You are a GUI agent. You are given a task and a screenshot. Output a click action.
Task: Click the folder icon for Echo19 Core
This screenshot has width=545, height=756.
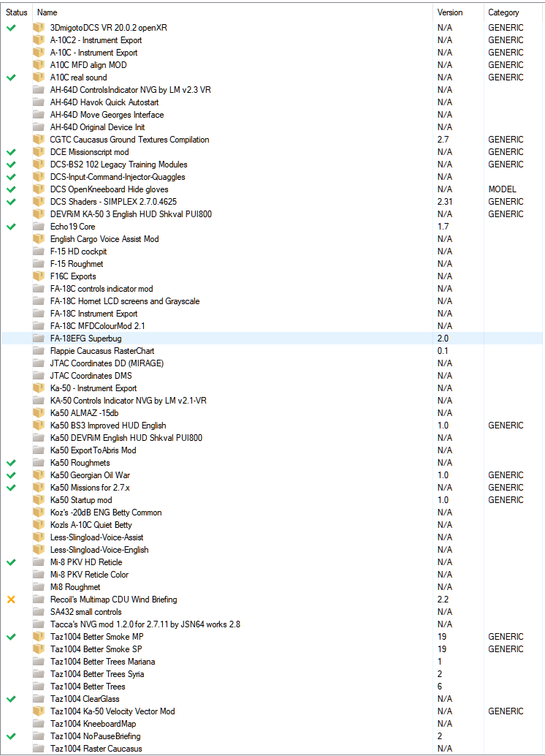pyautogui.click(x=39, y=227)
